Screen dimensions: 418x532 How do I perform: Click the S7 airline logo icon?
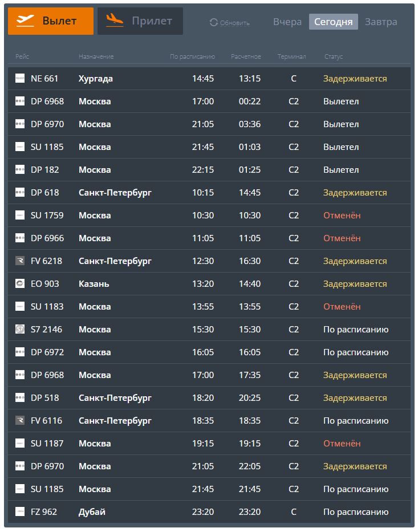[x=20, y=330]
